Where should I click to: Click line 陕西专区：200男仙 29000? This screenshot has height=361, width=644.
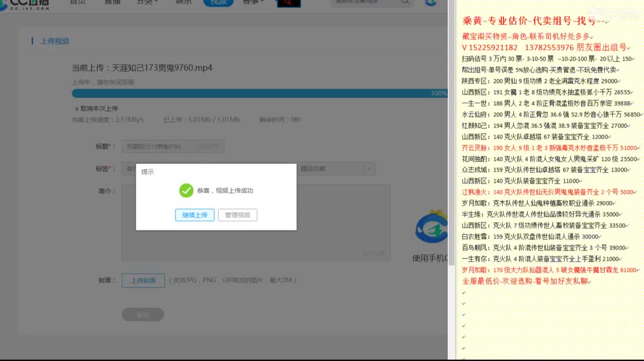pos(539,81)
